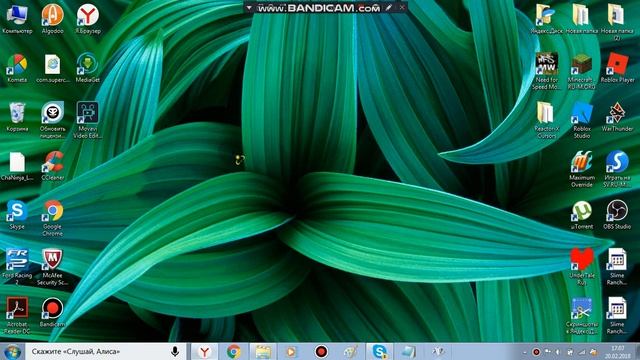Open the OBS Studio shortcut
Image resolution: width=640 pixels, height=360 pixels.
(617, 215)
